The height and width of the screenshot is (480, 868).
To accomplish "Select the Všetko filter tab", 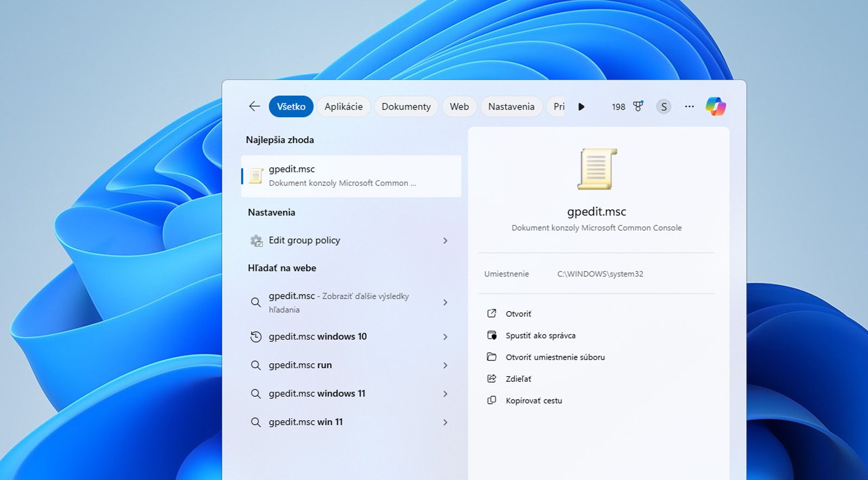I will tap(291, 106).
